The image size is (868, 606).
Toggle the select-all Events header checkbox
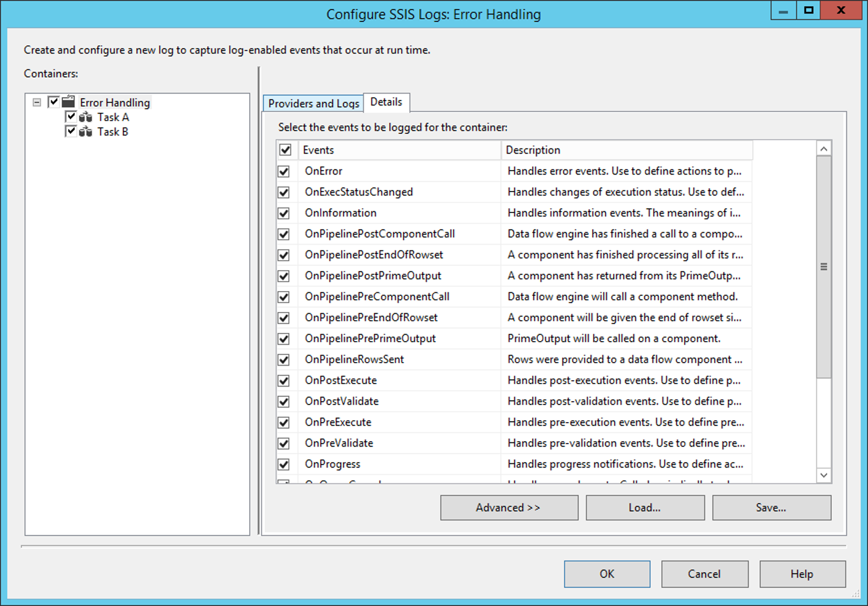(x=285, y=150)
